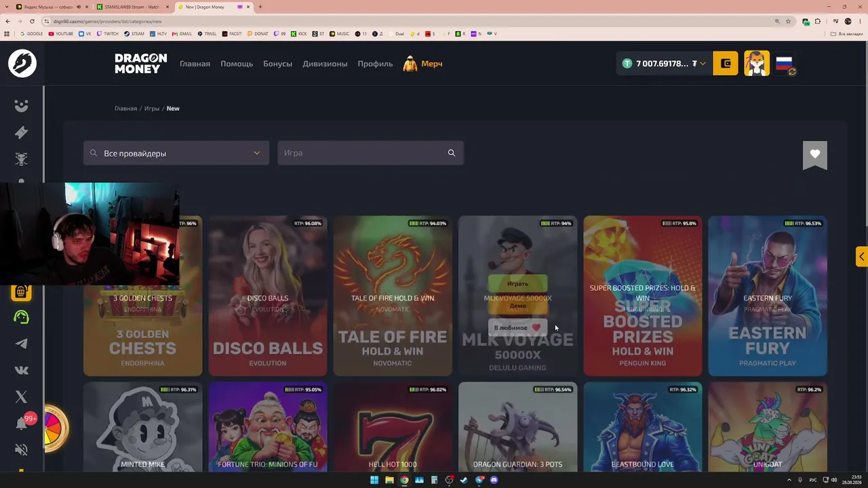Open Windows Start menu

coord(374,480)
